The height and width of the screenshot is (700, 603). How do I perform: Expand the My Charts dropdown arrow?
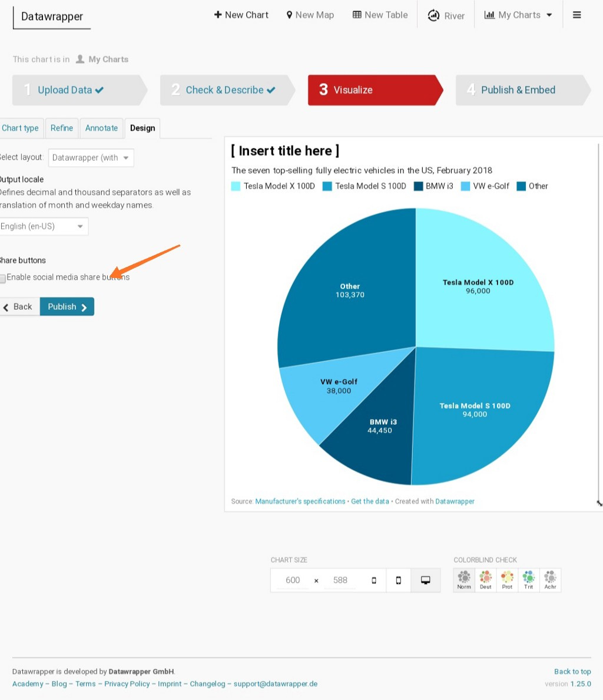click(550, 15)
